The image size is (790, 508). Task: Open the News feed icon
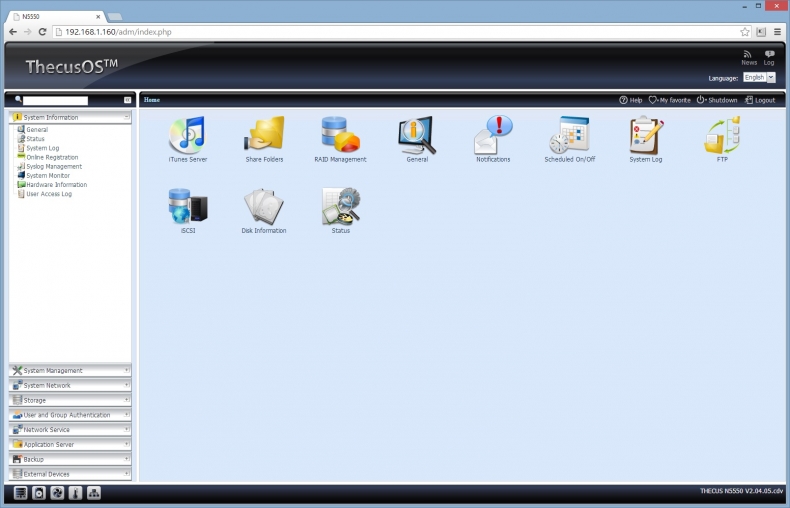point(749,58)
